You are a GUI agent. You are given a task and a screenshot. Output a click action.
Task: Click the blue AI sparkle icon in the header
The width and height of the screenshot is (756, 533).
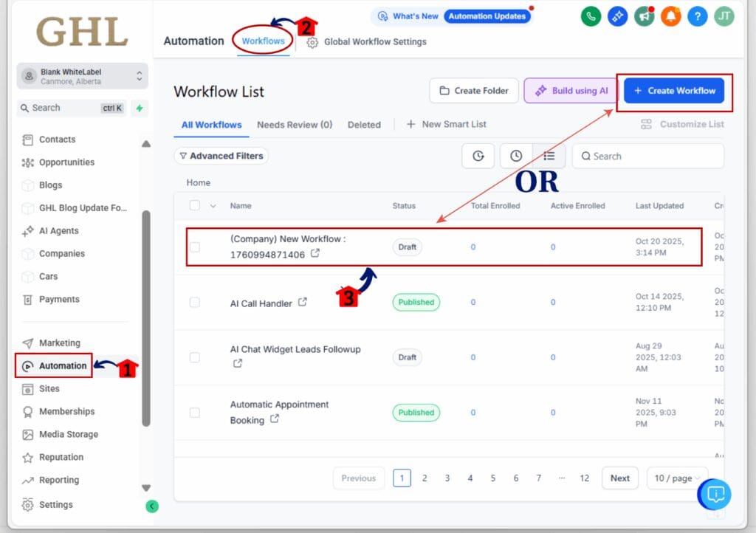coord(617,16)
